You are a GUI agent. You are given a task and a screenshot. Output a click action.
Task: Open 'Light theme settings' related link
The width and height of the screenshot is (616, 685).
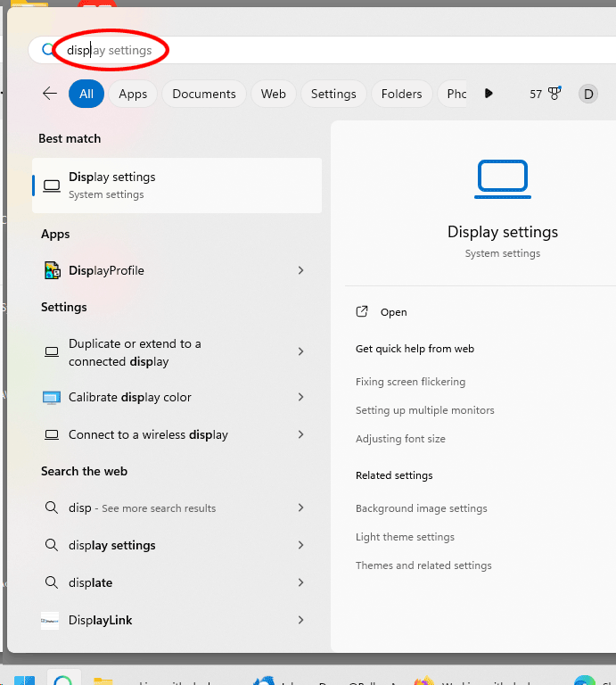coord(405,537)
